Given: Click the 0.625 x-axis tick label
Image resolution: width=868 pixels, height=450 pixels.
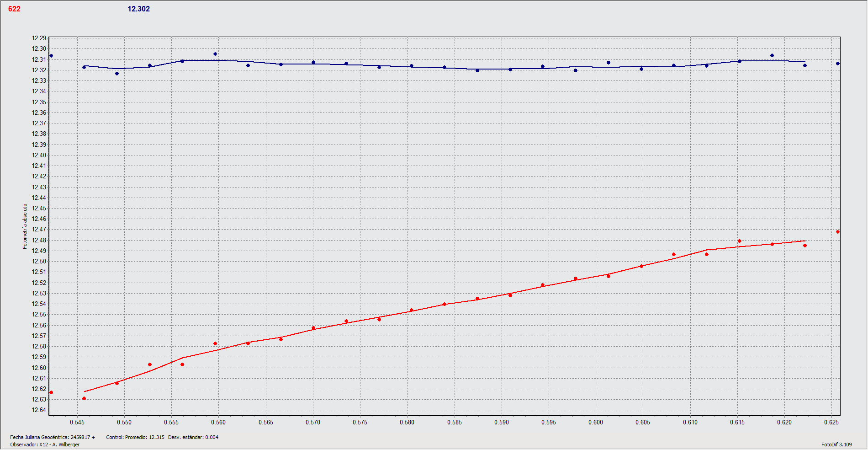Looking at the screenshot, I should point(831,422).
